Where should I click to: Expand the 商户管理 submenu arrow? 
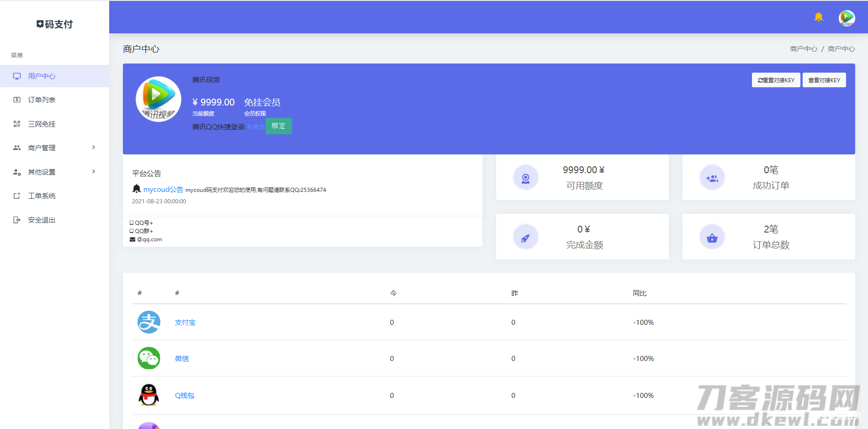(94, 147)
